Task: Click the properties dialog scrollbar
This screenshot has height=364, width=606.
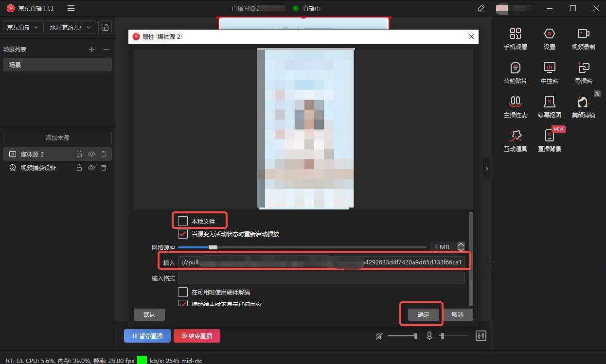Action: pos(470,258)
